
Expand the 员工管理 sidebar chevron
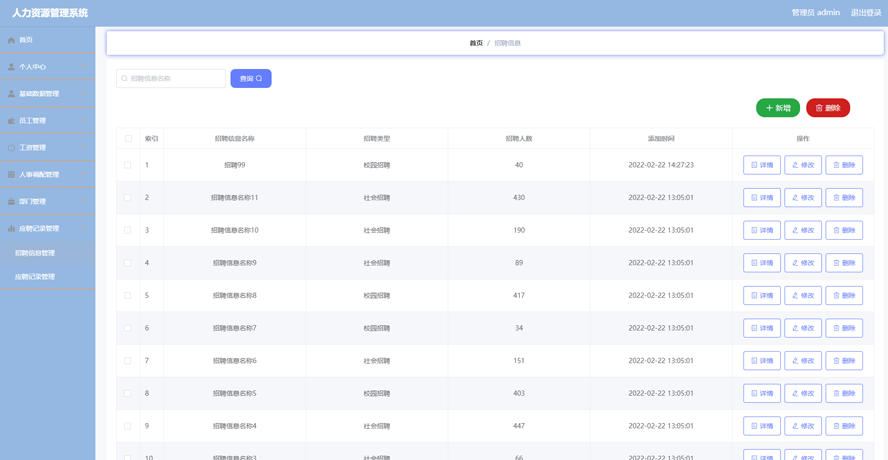pos(84,121)
